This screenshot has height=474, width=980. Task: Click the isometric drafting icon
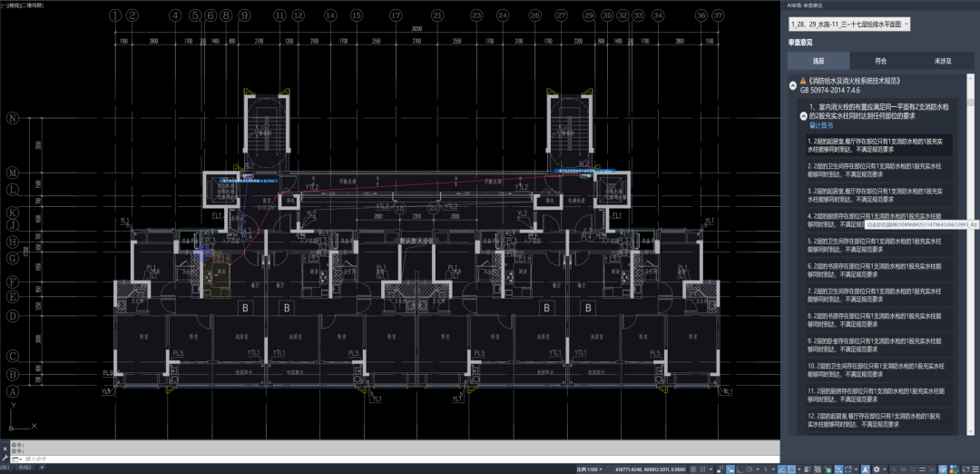[766, 469]
